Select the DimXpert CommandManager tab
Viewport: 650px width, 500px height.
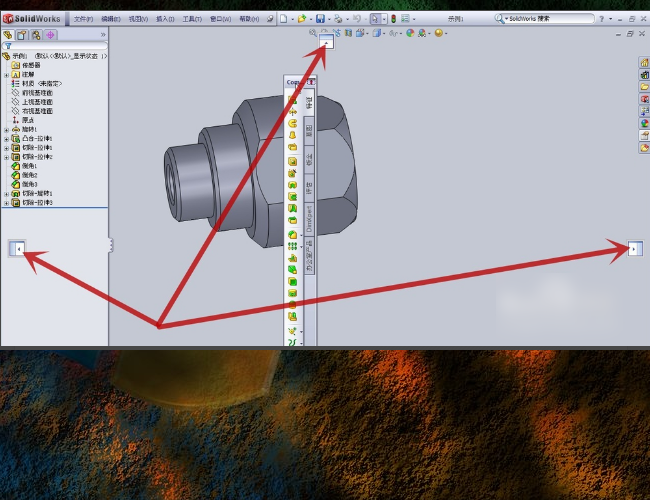(x=309, y=218)
